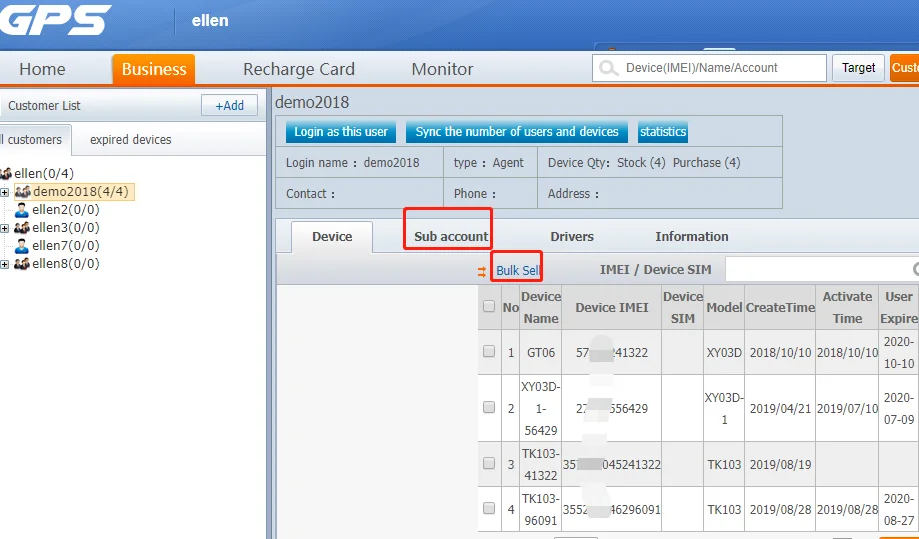Switch to the Sub account tab
This screenshot has width=919, height=539.
click(x=451, y=237)
